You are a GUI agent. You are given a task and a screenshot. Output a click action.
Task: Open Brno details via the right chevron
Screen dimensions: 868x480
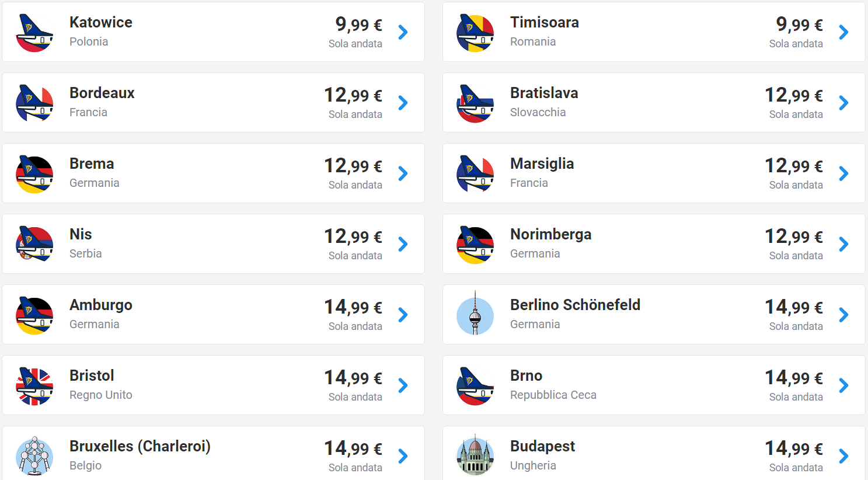point(843,385)
